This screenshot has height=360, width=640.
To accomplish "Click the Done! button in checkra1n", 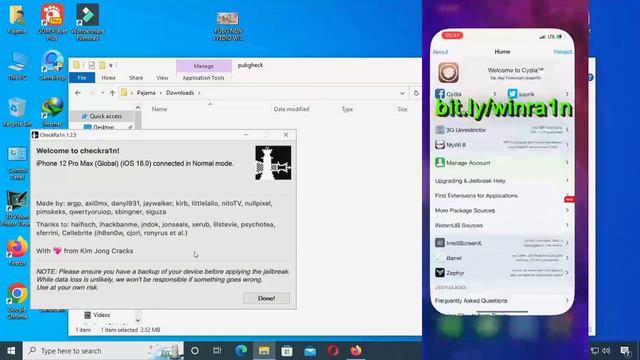I will [267, 298].
